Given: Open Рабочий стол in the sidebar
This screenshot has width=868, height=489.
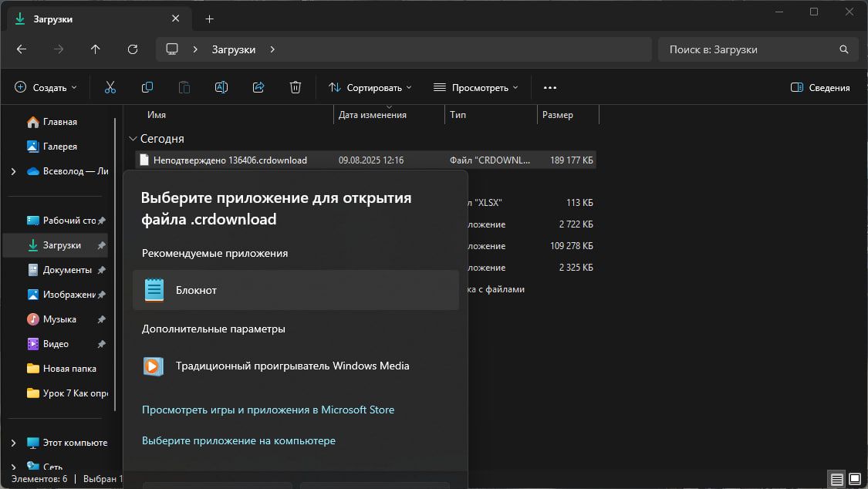Looking at the screenshot, I should coord(62,221).
